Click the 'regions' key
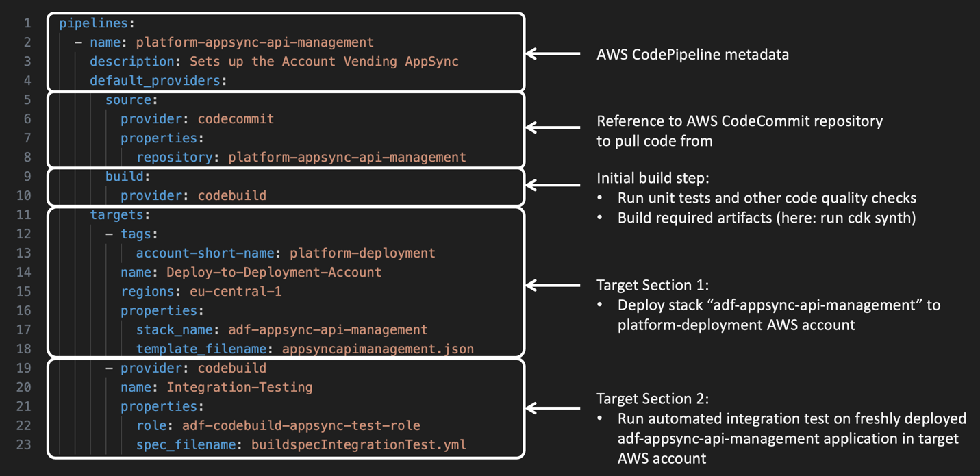This screenshot has width=980, height=476. (x=147, y=292)
